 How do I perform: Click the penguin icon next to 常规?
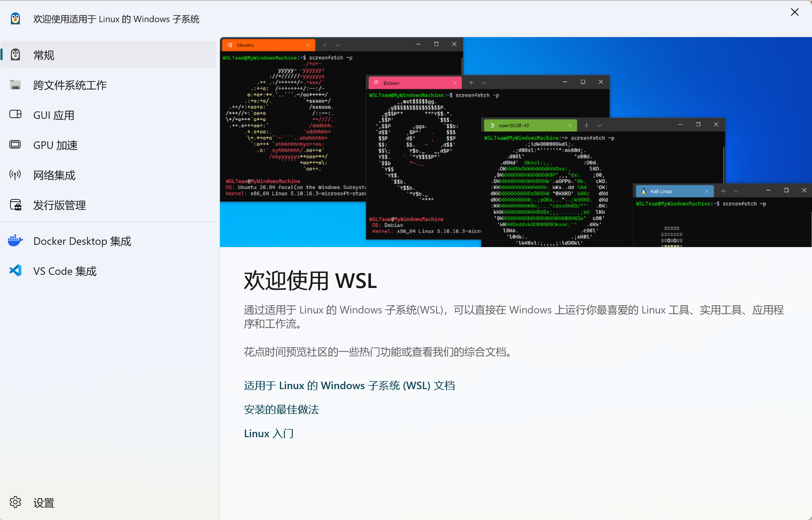coord(15,55)
